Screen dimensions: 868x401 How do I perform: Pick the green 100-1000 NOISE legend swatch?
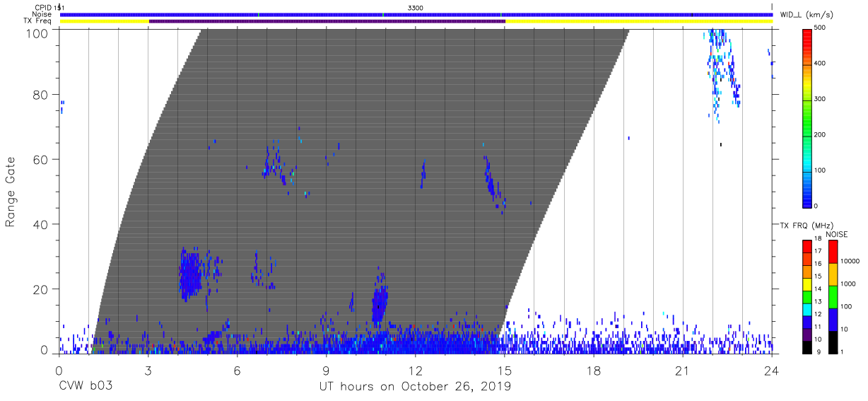[x=832, y=296]
